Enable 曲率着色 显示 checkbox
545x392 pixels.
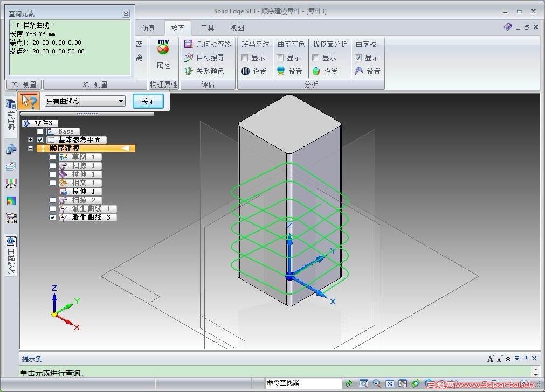point(280,58)
